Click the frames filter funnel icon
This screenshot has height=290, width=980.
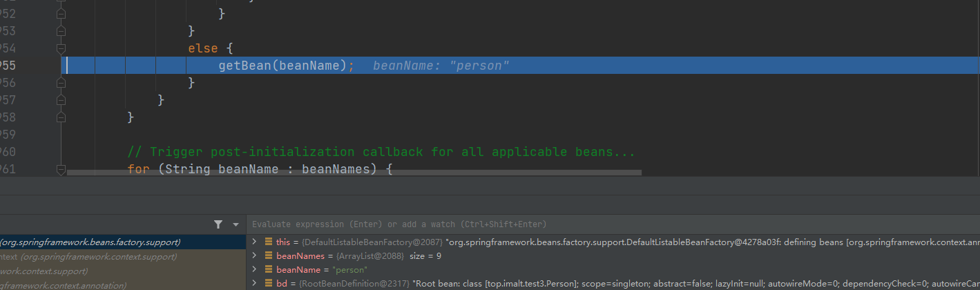point(218,224)
